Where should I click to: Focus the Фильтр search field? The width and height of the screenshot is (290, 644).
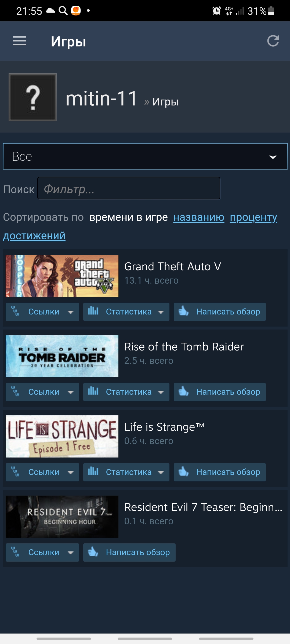[129, 188]
